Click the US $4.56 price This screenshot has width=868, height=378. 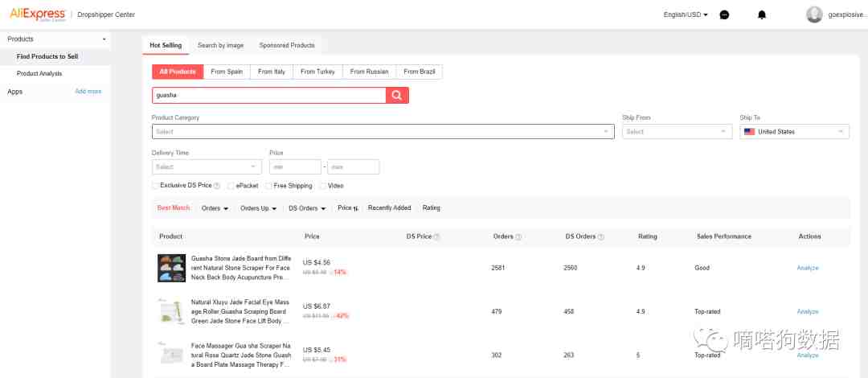[317, 263]
